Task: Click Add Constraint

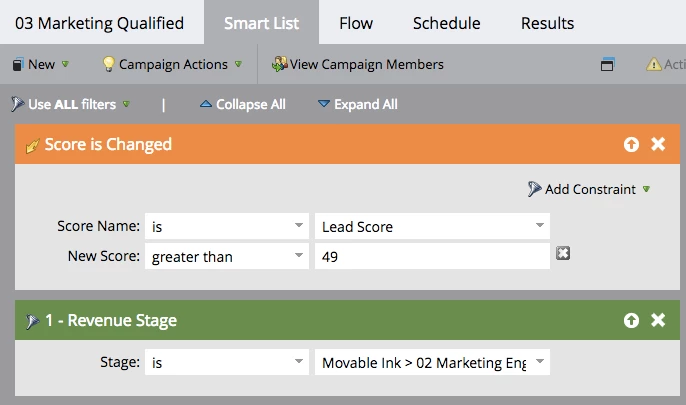Action: tap(590, 189)
